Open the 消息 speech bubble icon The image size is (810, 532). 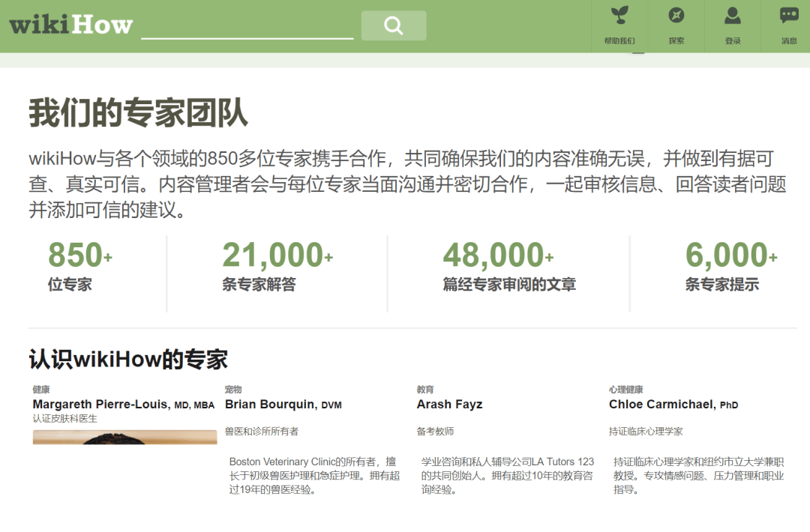[x=788, y=16]
